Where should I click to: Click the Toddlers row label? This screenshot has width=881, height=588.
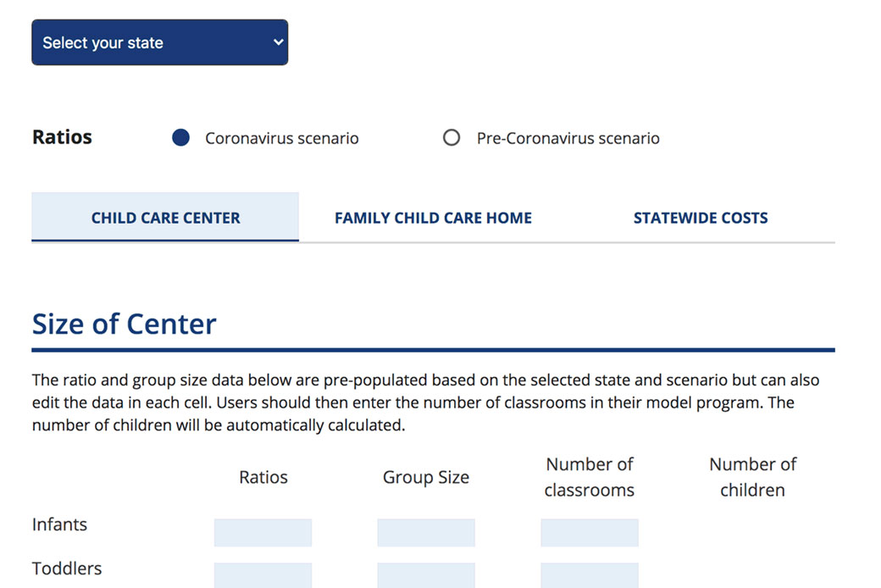point(66,569)
